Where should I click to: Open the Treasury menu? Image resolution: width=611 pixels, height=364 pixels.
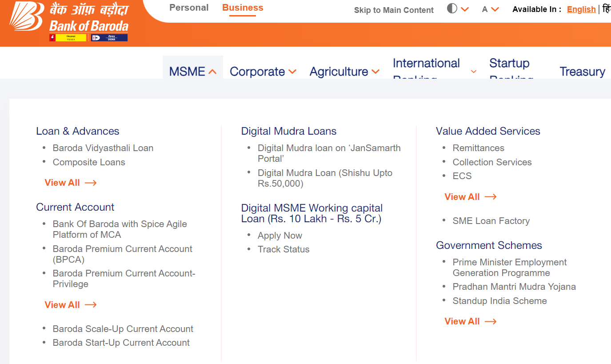pos(582,72)
